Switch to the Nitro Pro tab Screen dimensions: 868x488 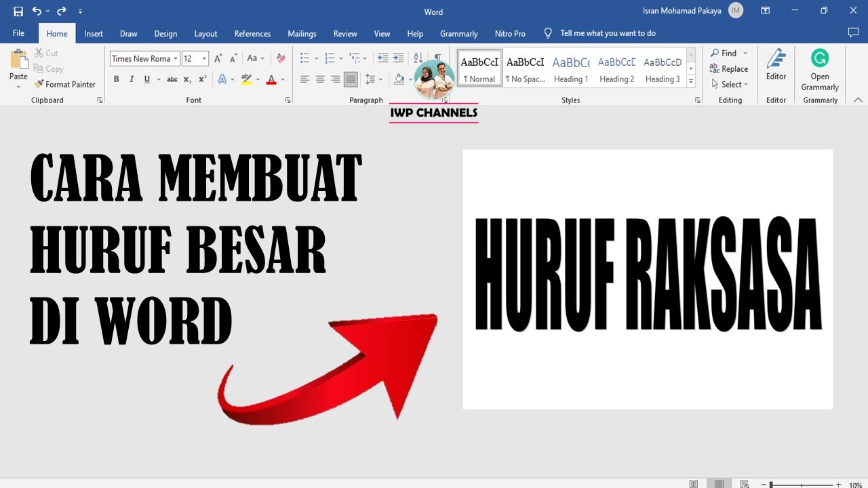510,33
